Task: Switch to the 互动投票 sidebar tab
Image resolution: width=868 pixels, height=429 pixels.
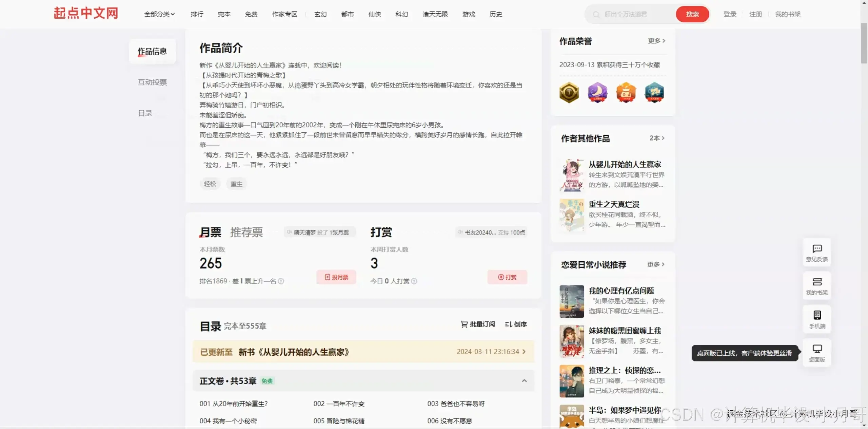Action: [152, 82]
